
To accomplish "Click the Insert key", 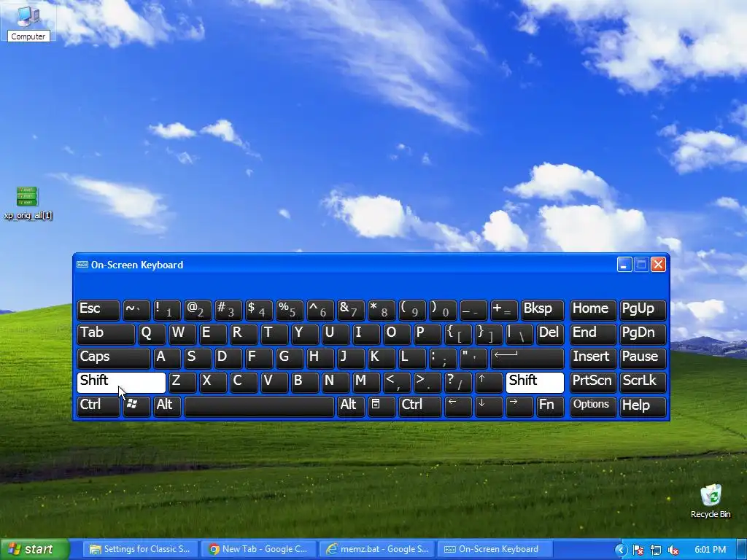I will (x=592, y=358).
